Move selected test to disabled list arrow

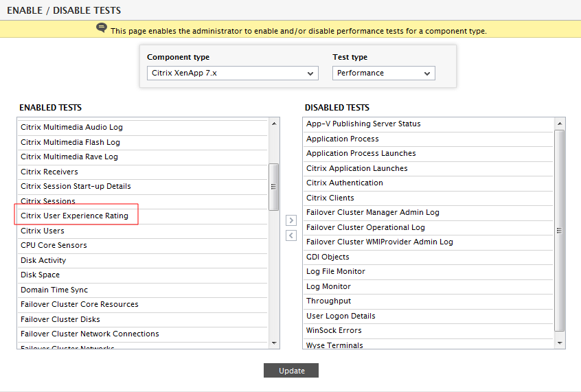coord(291,220)
